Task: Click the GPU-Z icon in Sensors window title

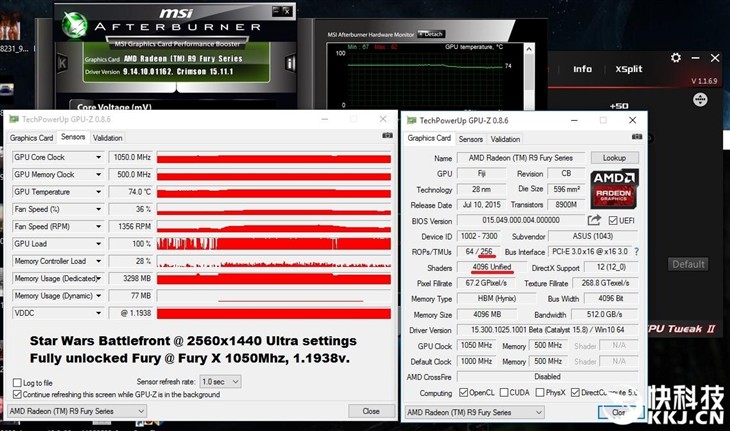Action: click(14, 119)
